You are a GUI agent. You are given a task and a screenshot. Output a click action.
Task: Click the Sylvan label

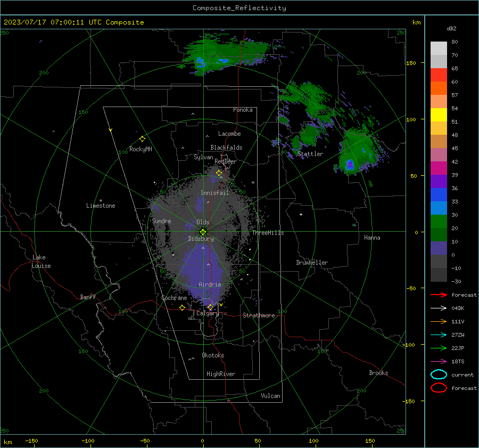point(203,157)
